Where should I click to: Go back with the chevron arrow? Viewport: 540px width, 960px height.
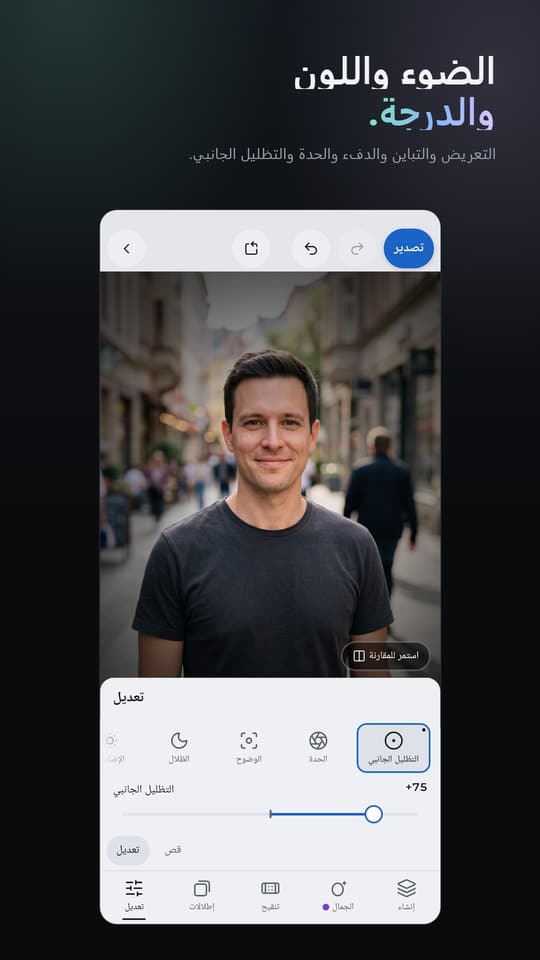(x=127, y=249)
